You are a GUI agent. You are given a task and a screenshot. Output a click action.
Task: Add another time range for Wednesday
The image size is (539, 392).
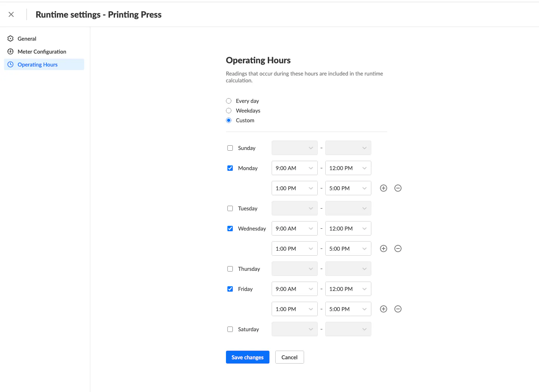[384, 249]
